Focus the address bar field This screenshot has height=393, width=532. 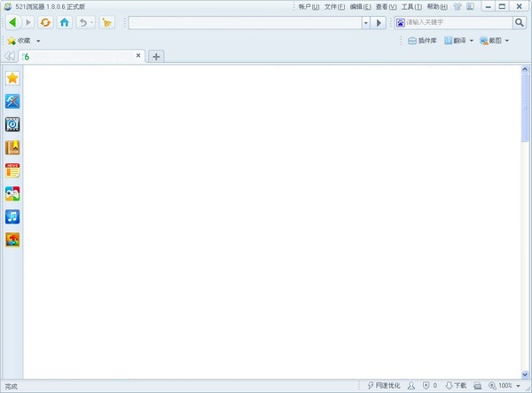coord(245,23)
